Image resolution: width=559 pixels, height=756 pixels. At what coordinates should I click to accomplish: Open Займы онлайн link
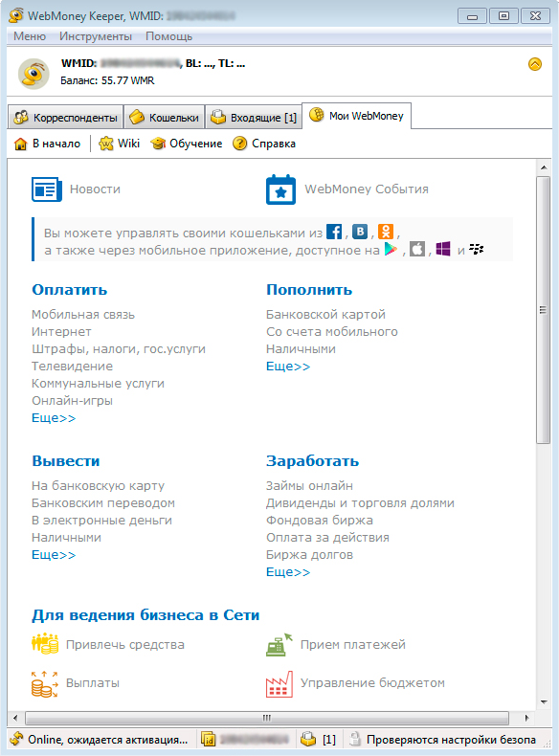coord(309,485)
